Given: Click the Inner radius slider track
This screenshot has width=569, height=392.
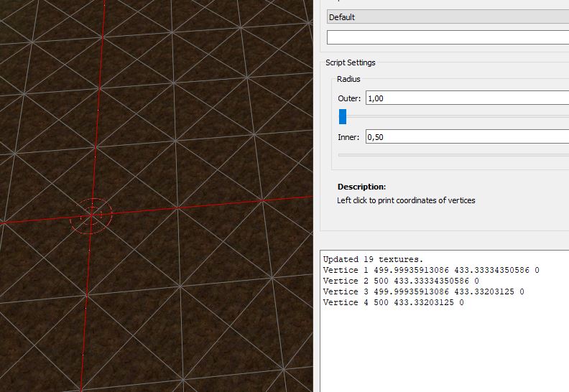Looking at the screenshot, I should tap(453, 155).
